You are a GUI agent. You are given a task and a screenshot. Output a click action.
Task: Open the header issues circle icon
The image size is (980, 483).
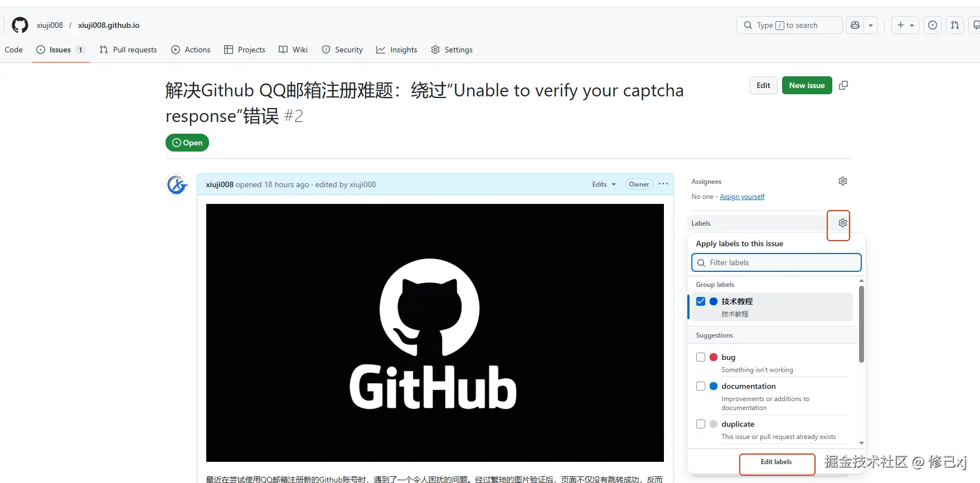(933, 25)
